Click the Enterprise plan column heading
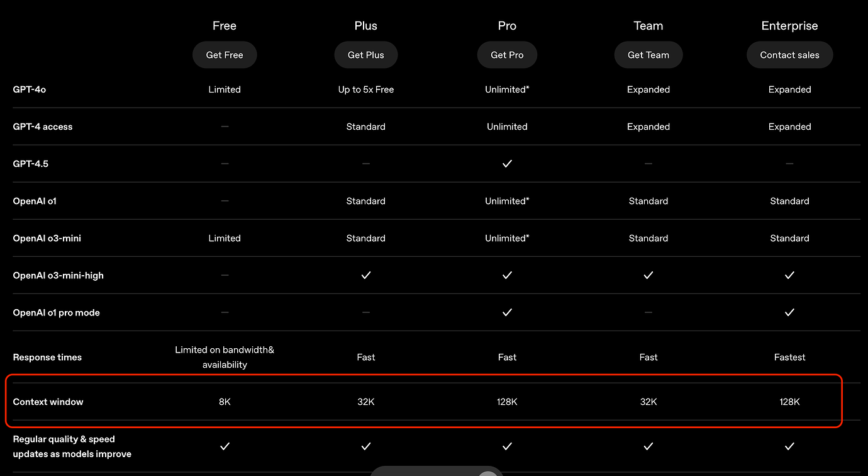This screenshot has width=868, height=476. click(789, 26)
